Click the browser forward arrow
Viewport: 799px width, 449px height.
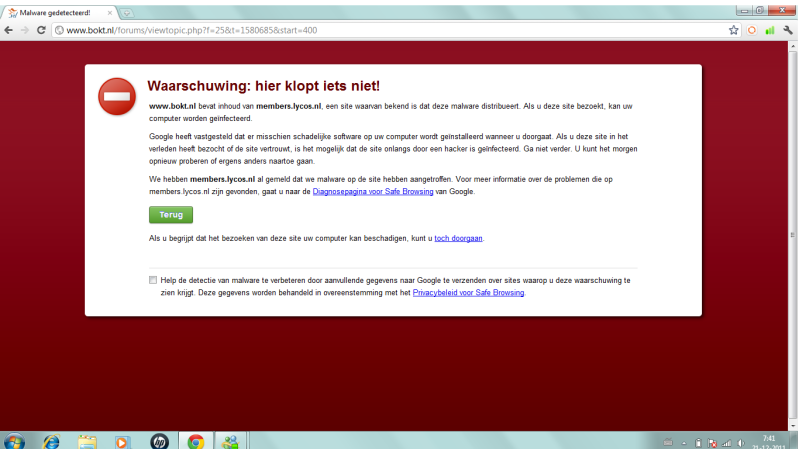point(24,30)
